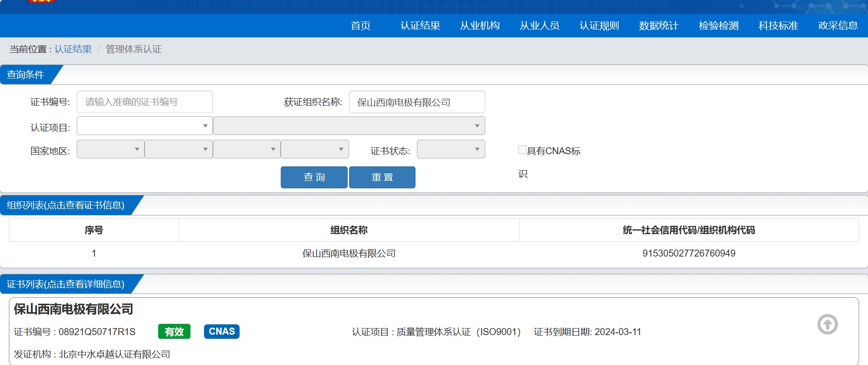The width and height of the screenshot is (868, 365).
Task: Click the 查询 search button
Action: [x=314, y=177]
